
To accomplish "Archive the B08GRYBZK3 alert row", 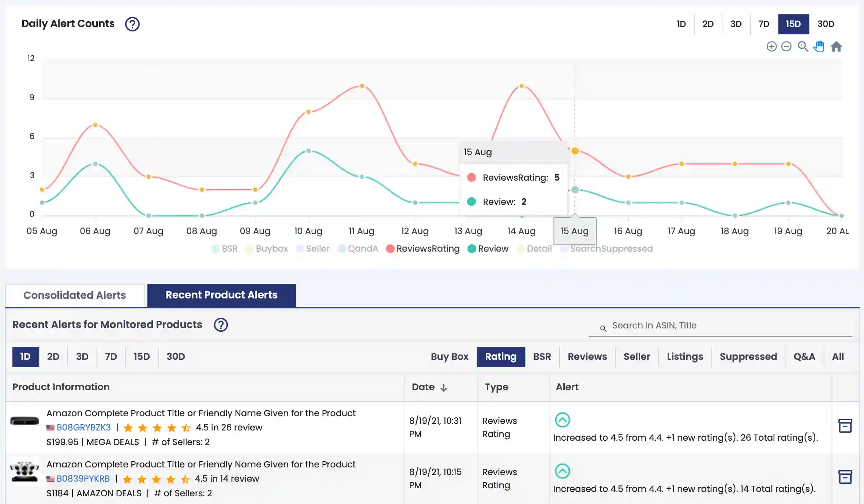I will [x=845, y=426].
